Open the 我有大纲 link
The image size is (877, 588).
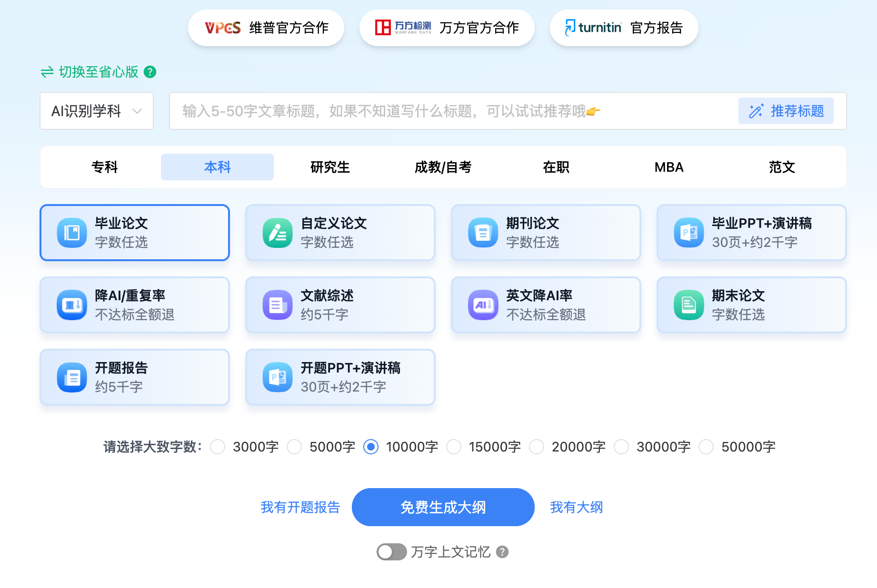click(x=576, y=507)
